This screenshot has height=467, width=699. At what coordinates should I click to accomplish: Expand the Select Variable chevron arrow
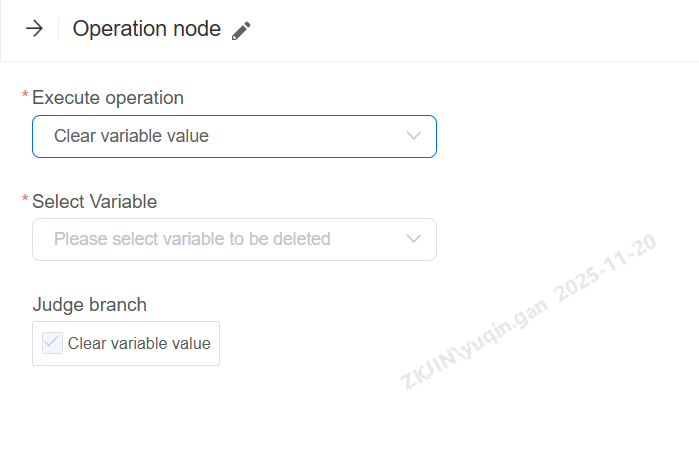pos(414,239)
